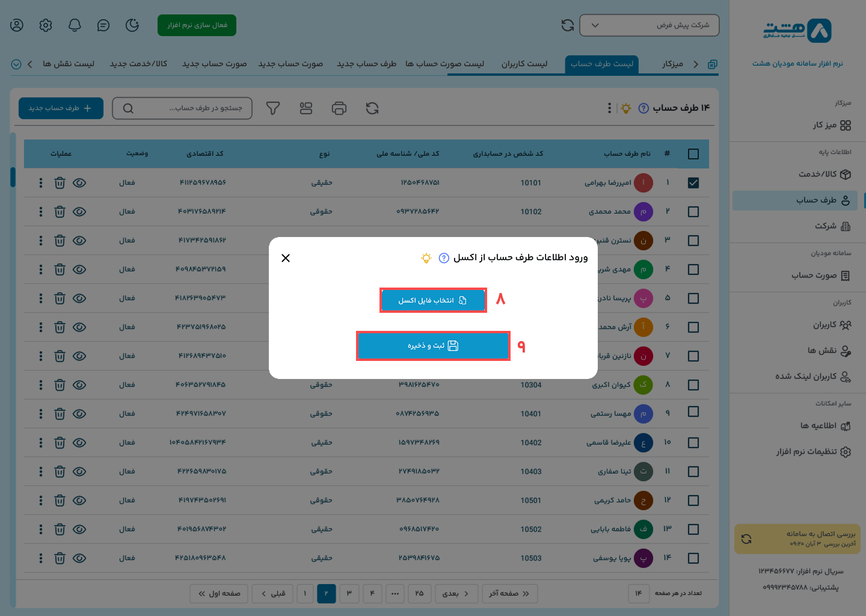
Task: Open the items-per-page dropdown showing ۱۴
Action: point(639,594)
